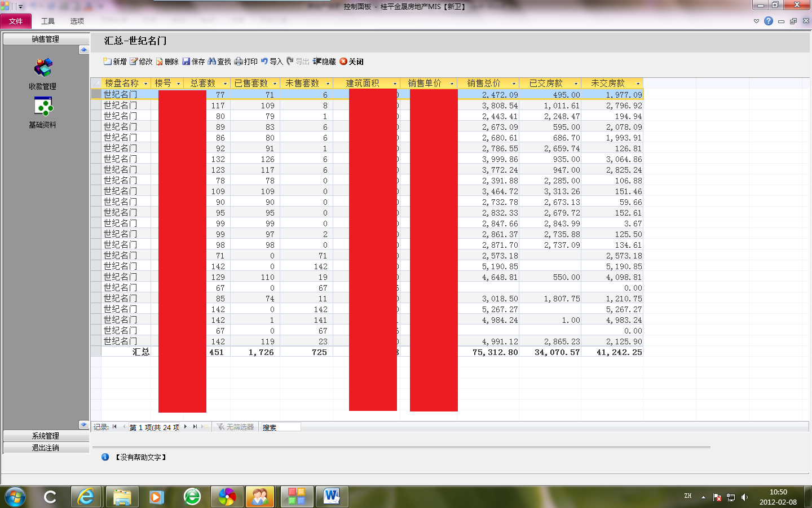Click the record number box 第 1 项

coord(155,427)
